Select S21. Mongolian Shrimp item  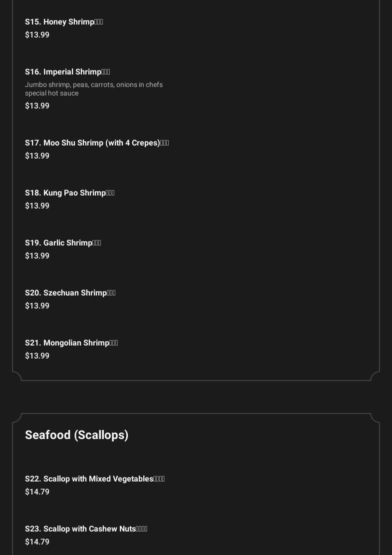click(71, 342)
